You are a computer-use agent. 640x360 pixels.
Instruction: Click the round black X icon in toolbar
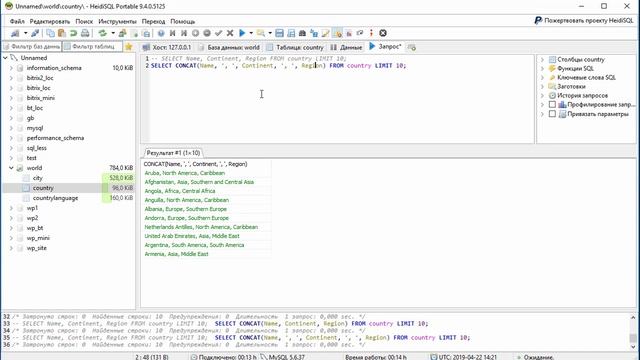(383, 33)
